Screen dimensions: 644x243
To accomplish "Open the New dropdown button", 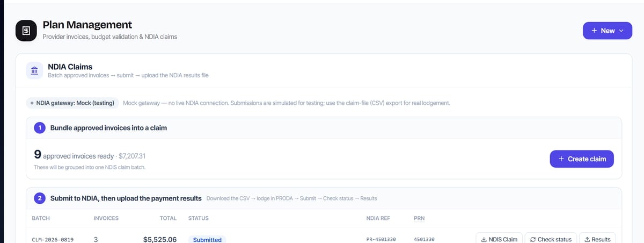I will pyautogui.click(x=608, y=31).
